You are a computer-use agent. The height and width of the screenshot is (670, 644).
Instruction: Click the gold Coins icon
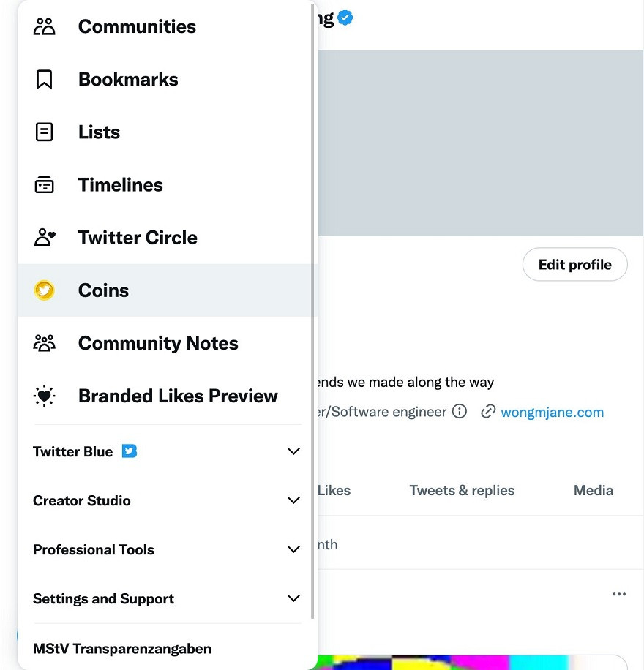pyautogui.click(x=45, y=290)
